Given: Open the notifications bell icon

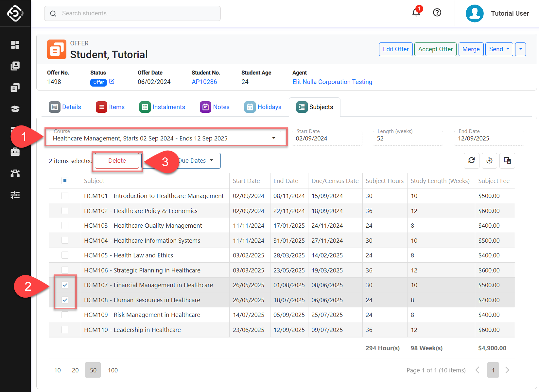Looking at the screenshot, I should click(x=416, y=13).
